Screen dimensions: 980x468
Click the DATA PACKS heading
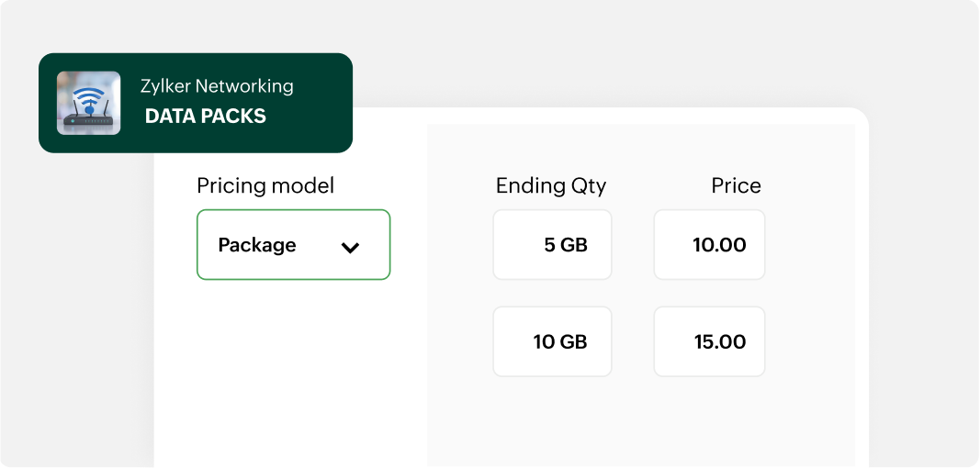click(x=206, y=117)
